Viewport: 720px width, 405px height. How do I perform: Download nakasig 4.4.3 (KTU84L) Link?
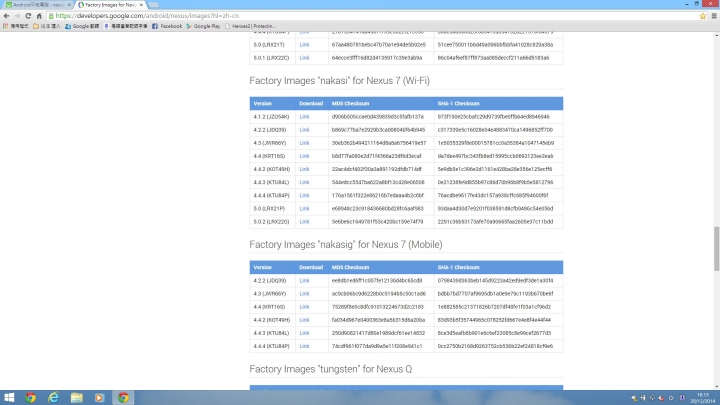click(304, 333)
